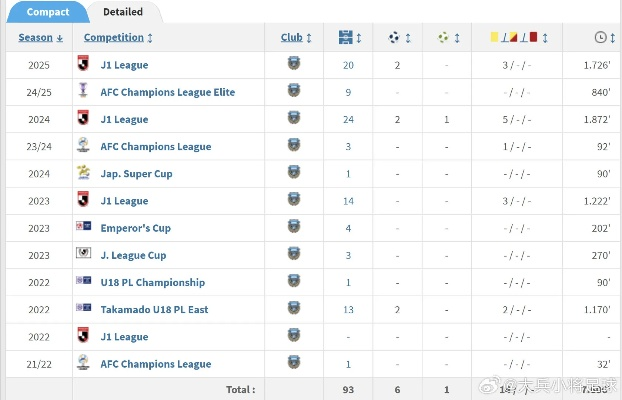Click the Jap. Super Cup competition logo
The image size is (622, 400).
coord(83,173)
